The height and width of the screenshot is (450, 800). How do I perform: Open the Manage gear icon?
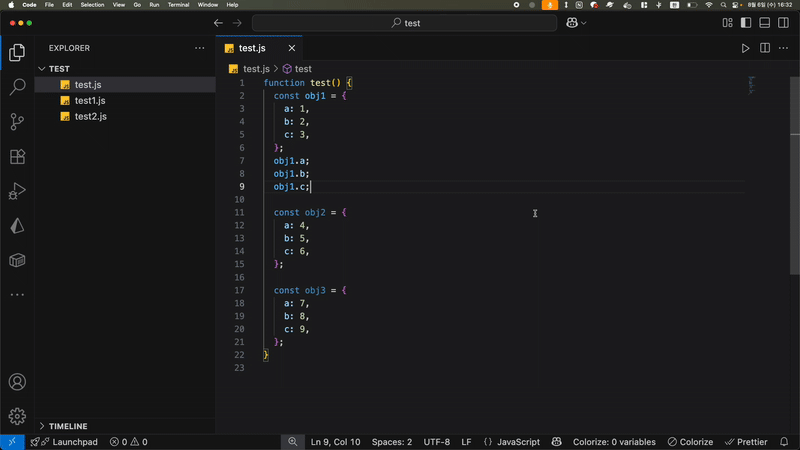point(17,416)
